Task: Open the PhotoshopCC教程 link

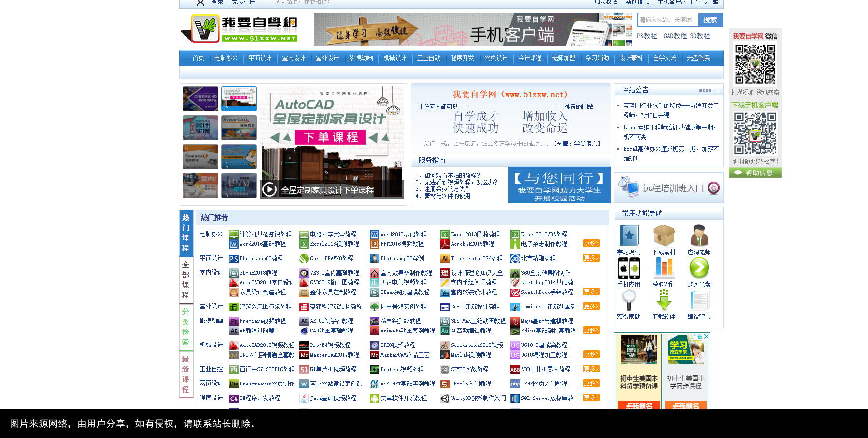Action: (261, 259)
